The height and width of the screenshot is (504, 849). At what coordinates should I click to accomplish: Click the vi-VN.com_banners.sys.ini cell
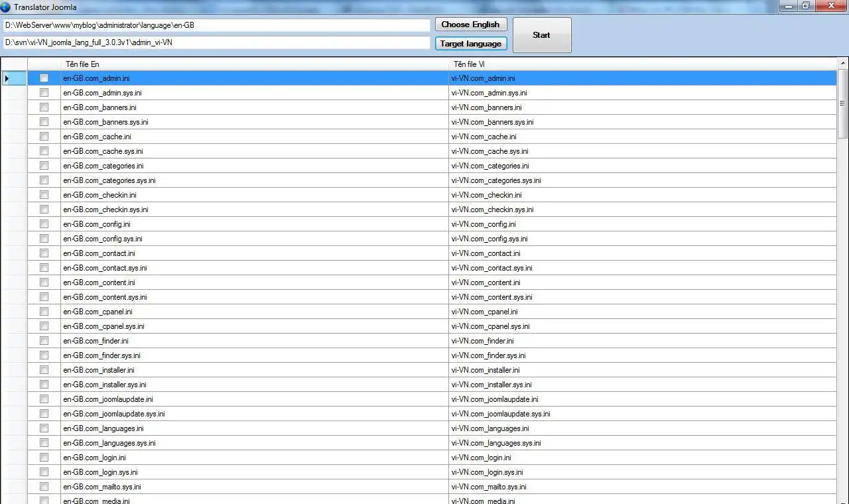point(643,122)
